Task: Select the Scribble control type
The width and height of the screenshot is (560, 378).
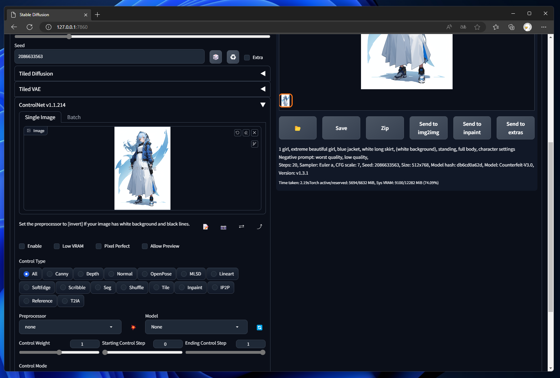Action: 72,288
